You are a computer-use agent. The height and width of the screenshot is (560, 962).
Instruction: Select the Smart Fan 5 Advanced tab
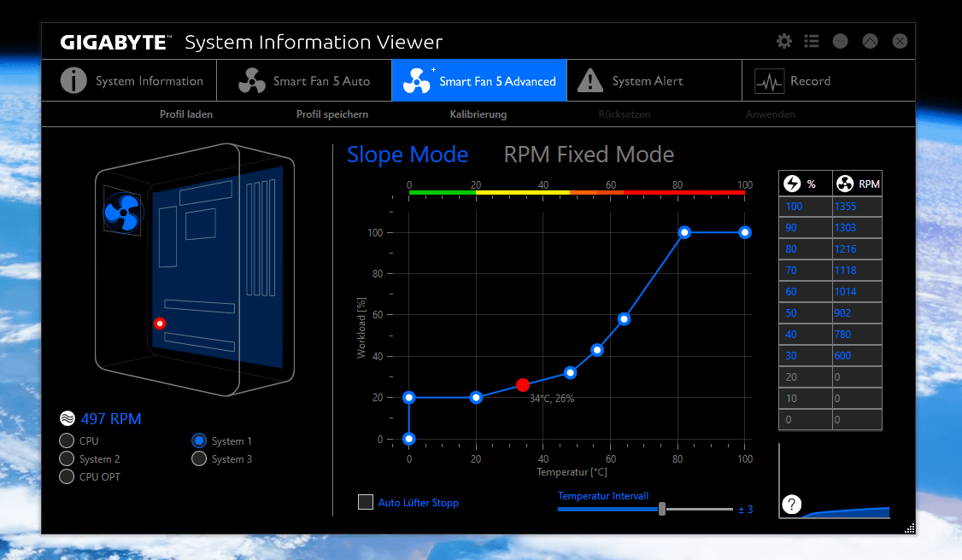point(479,80)
